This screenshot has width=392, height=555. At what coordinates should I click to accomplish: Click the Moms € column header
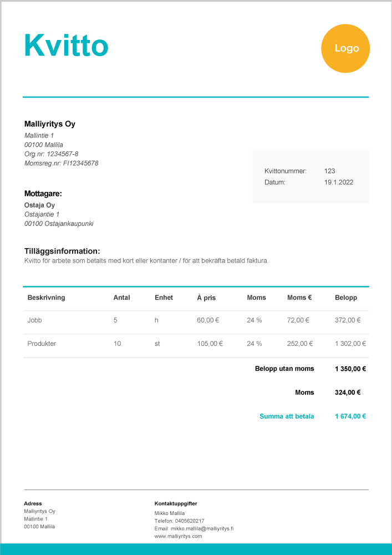coord(299,297)
